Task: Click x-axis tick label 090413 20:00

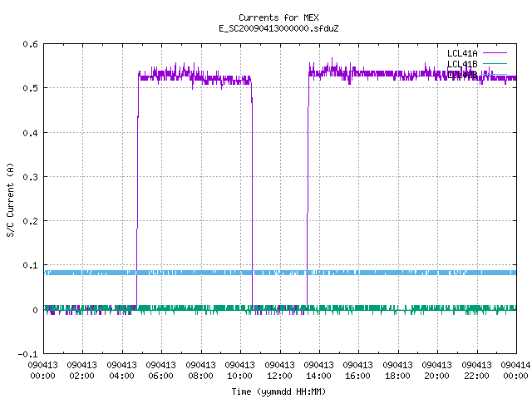Action: [x=436, y=370]
